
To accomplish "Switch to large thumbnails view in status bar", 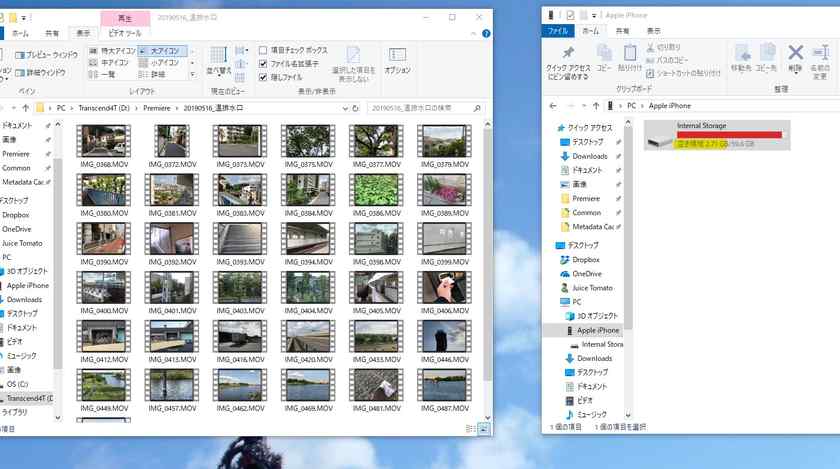I will pos(483,429).
